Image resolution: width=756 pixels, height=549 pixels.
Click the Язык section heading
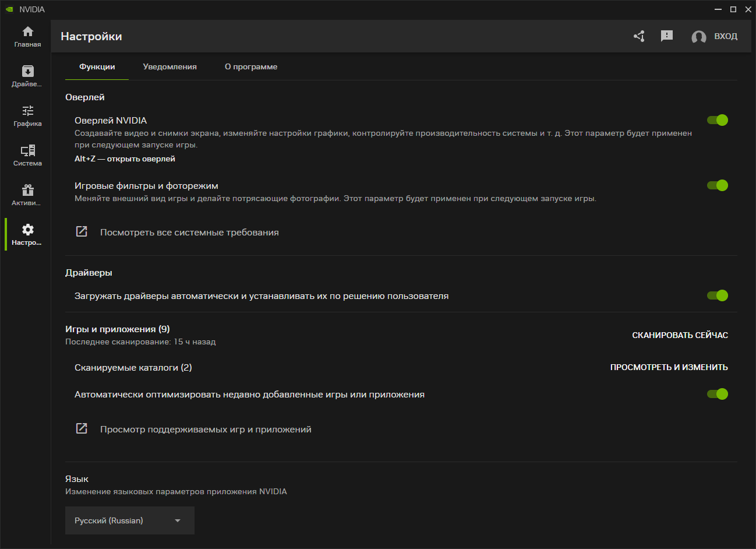pos(77,478)
